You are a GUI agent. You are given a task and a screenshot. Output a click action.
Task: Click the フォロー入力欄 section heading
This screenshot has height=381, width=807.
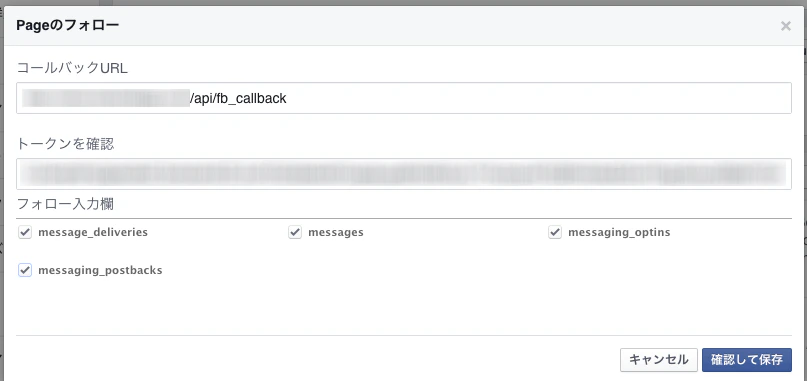[x=65, y=204]
